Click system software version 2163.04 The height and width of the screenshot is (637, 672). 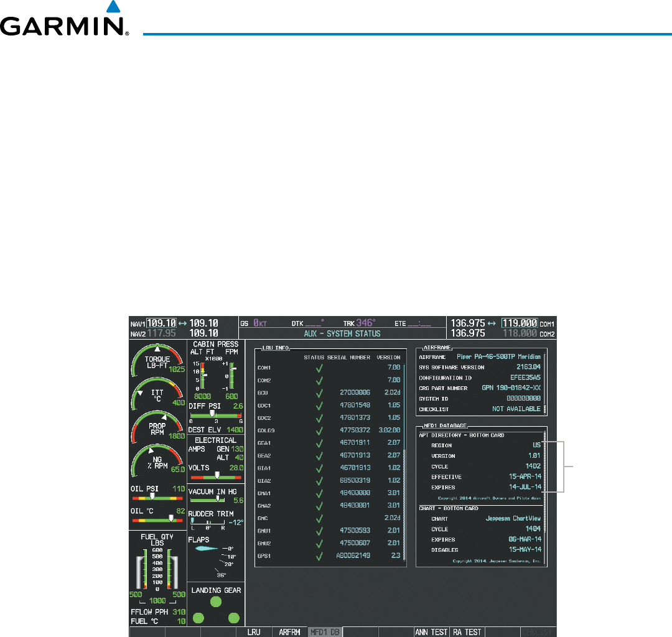pyautogui.click(x=528, y=367)
